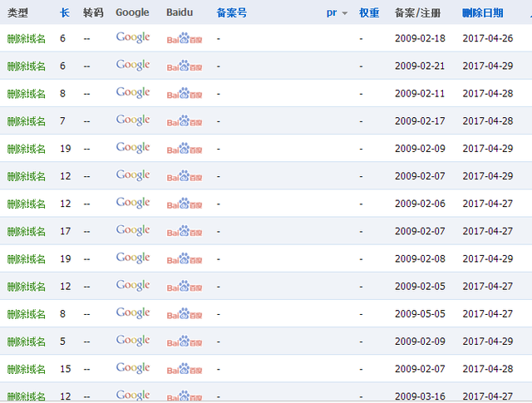Click Baidu logo in row registered 2009-02-21
Image resolution: width=532 pixels, height=403 pixels.
[185, 66]
